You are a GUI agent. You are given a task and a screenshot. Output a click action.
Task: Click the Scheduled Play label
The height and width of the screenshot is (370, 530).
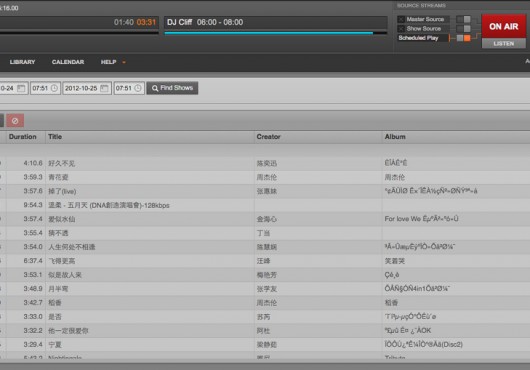point(418,38)
